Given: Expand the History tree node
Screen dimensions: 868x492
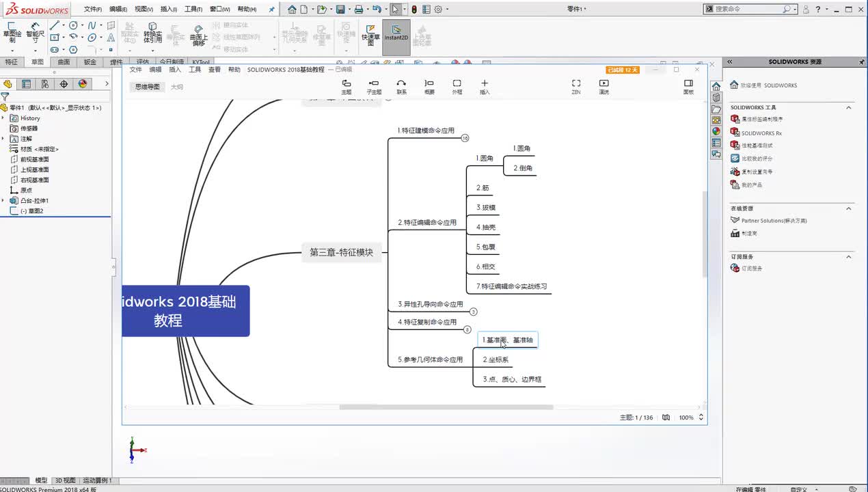Looking at the screenshot, I should tap(3, 118).
